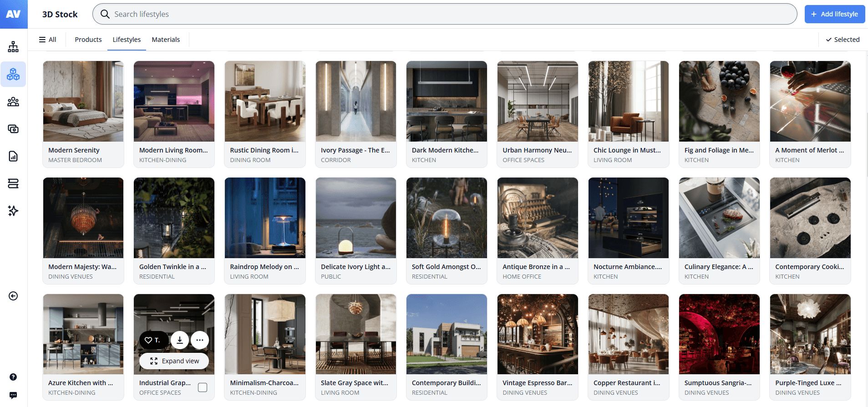
Task: Open the Modern Majesty chandelier thumbnail
Action: tap(83, 218)
